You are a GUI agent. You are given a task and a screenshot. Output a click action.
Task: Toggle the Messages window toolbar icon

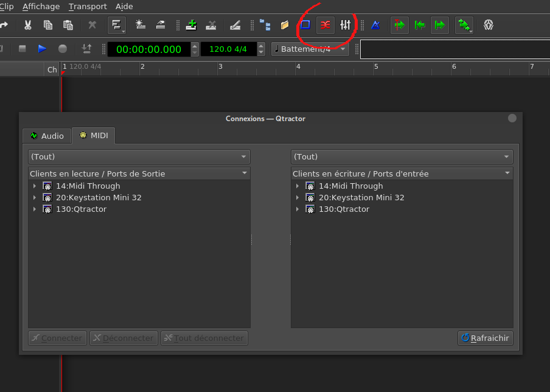point(305,25)
